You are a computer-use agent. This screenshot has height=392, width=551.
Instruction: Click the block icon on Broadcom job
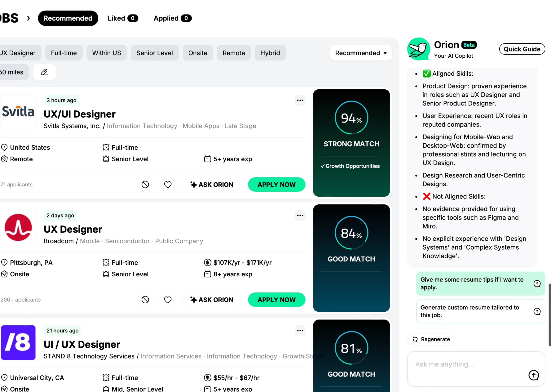pyautogui.click(x=145, y=300)
